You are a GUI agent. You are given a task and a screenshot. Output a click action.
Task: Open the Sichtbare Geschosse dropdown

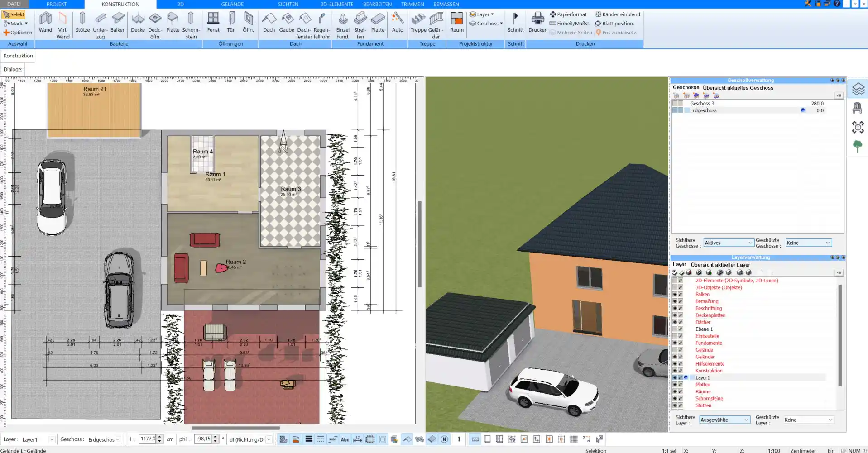tap(728, 243)
